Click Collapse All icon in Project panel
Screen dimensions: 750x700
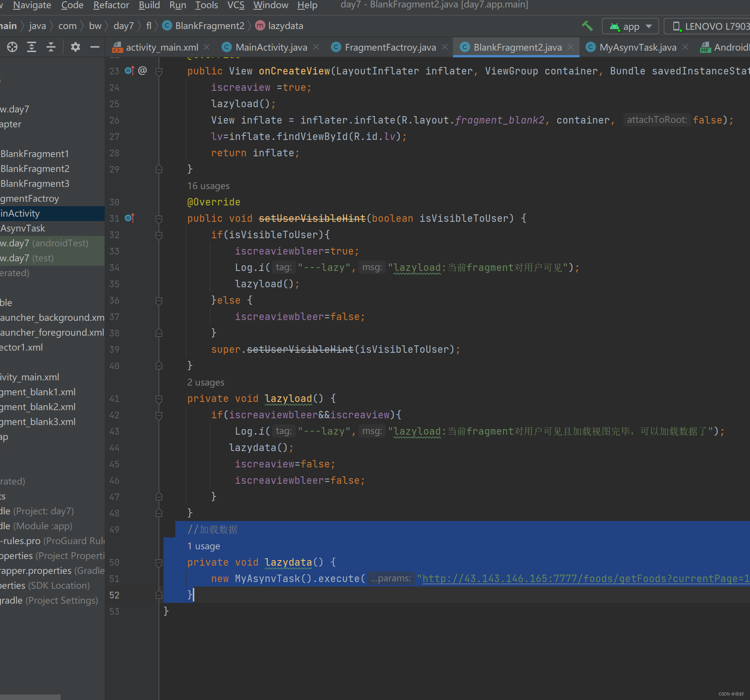tap(51, 47)
